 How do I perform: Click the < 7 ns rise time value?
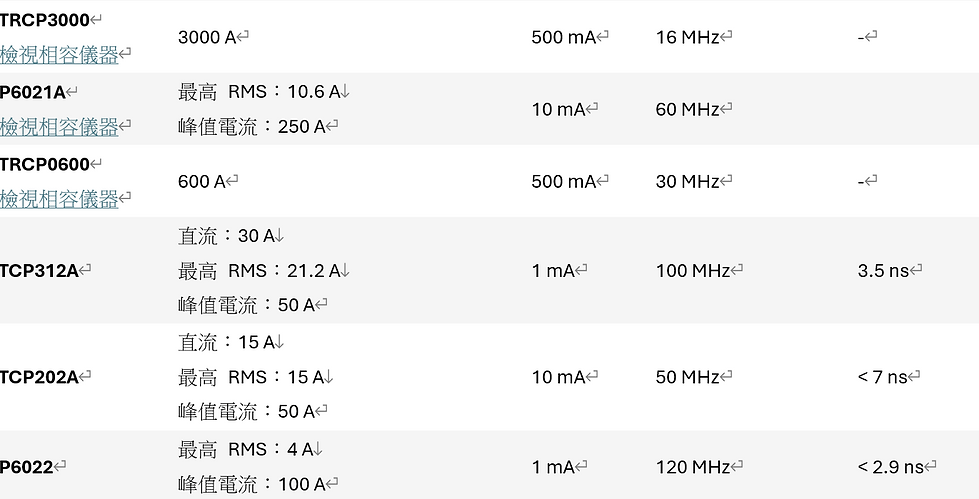tap(883, 377)
